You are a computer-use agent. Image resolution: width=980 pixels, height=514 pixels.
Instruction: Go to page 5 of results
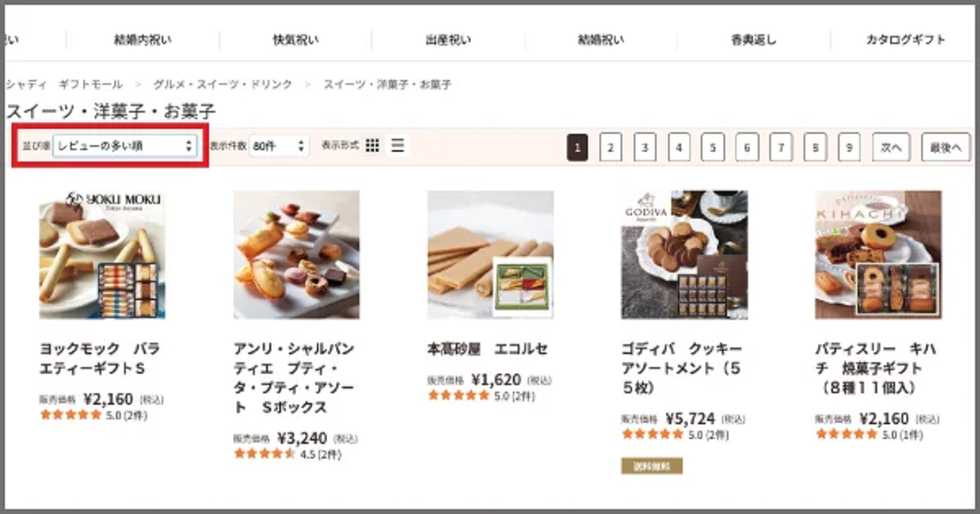(x=712, y=148)
